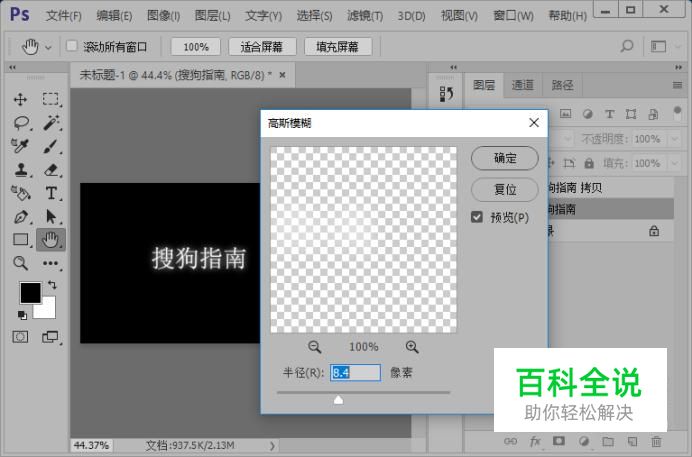692x457 pixels.
Task: Add a layer mask
Action: 559,441
